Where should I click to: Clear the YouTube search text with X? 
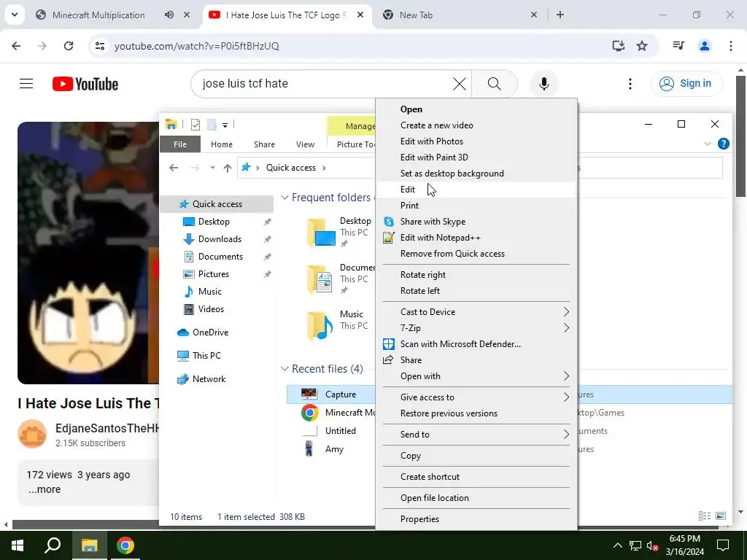coord(460,84)
